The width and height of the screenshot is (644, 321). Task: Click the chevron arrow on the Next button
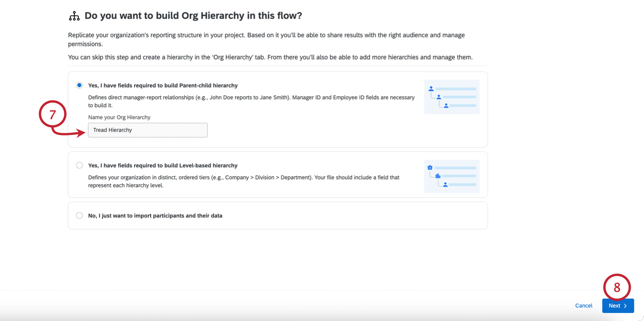tap(625, 306)
